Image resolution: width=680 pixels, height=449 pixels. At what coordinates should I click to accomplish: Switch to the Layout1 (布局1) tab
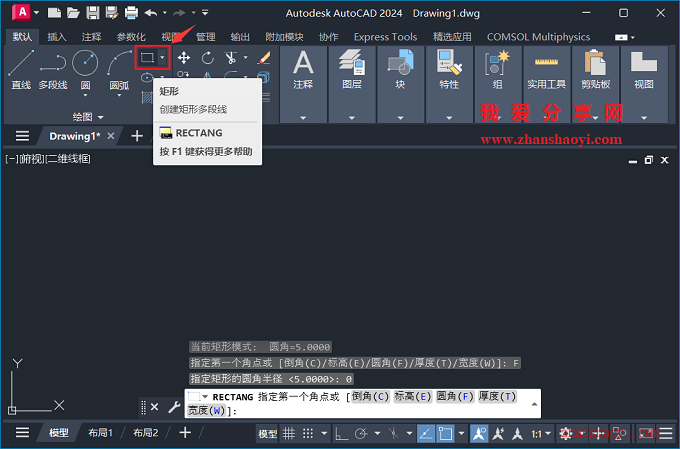pos(101,433)
